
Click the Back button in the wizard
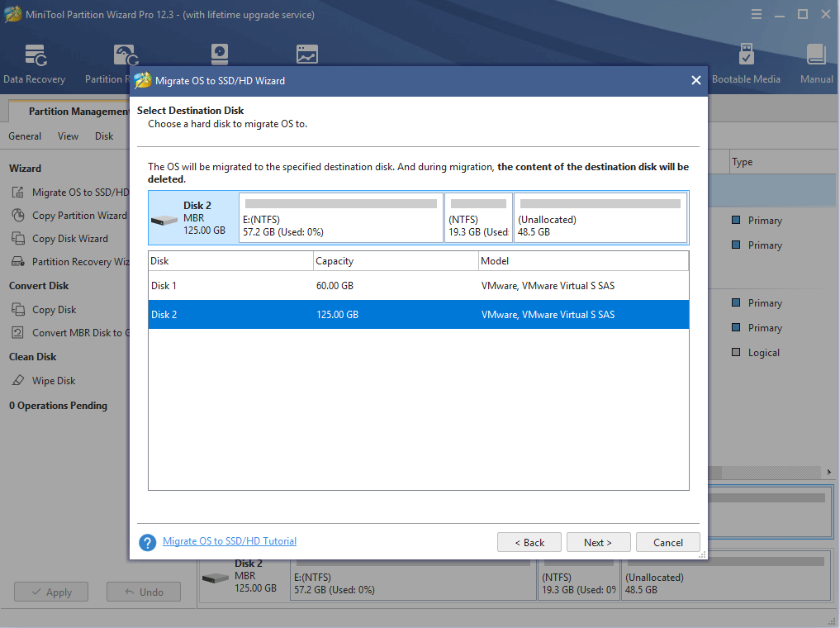(x=529, y=542)
